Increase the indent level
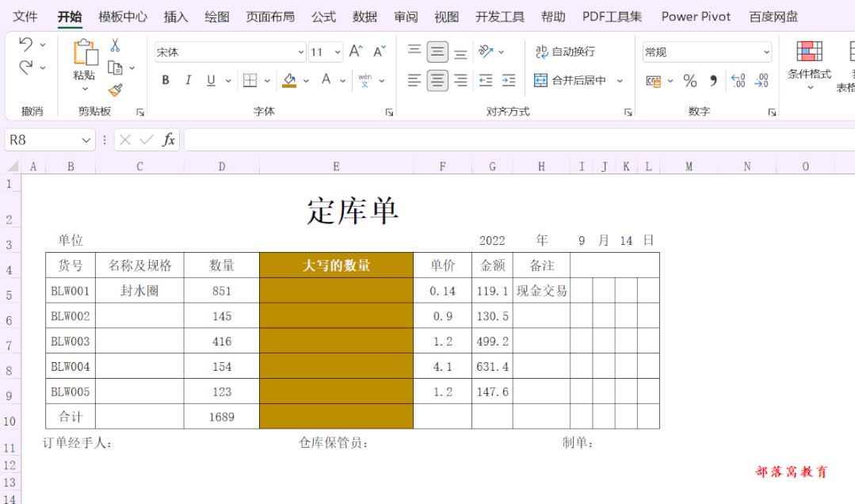This screenshot has height=504, width=855. pos(509,81)
